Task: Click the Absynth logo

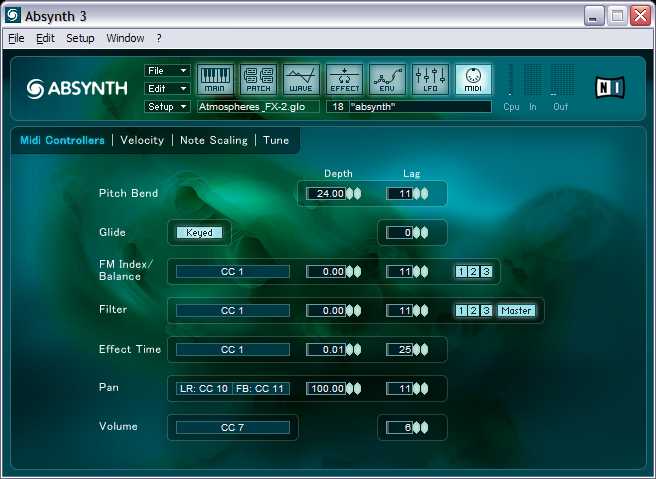Action: 77,89
